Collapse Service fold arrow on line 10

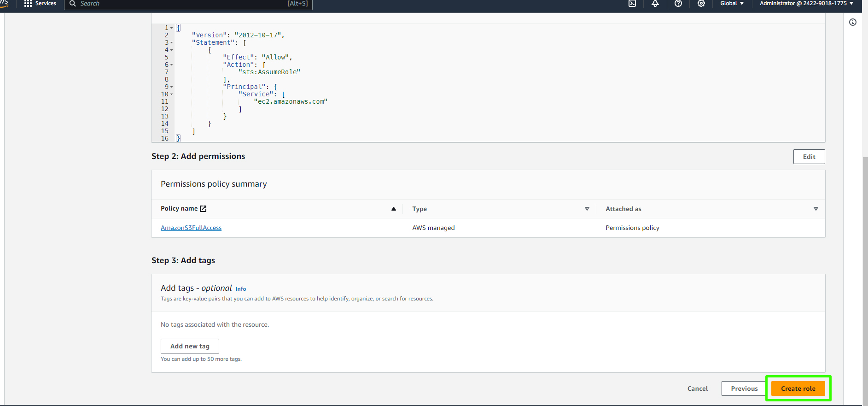tap(172, 94)
